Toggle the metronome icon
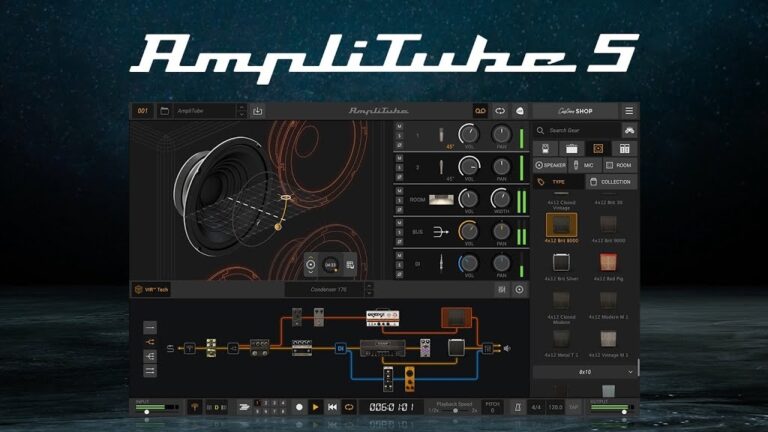The height and width of the screenshot is (432, 768). [517, 407]
